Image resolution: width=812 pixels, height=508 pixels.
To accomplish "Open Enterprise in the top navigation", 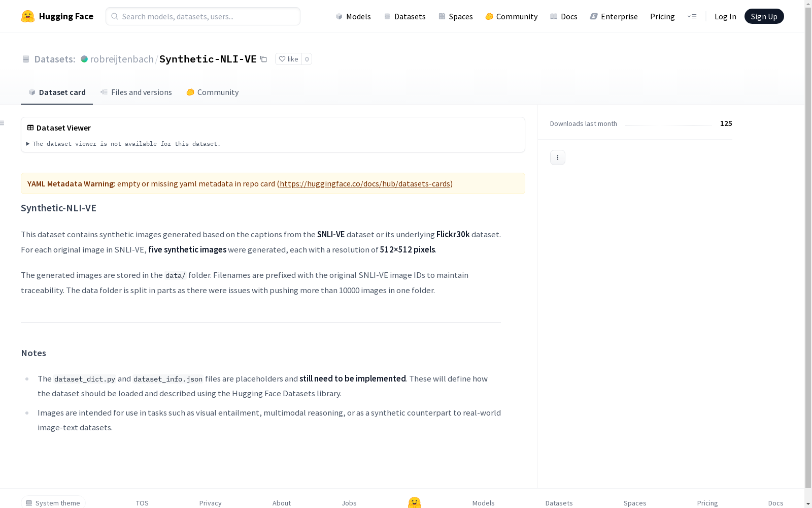I will (x=614, y=16).
